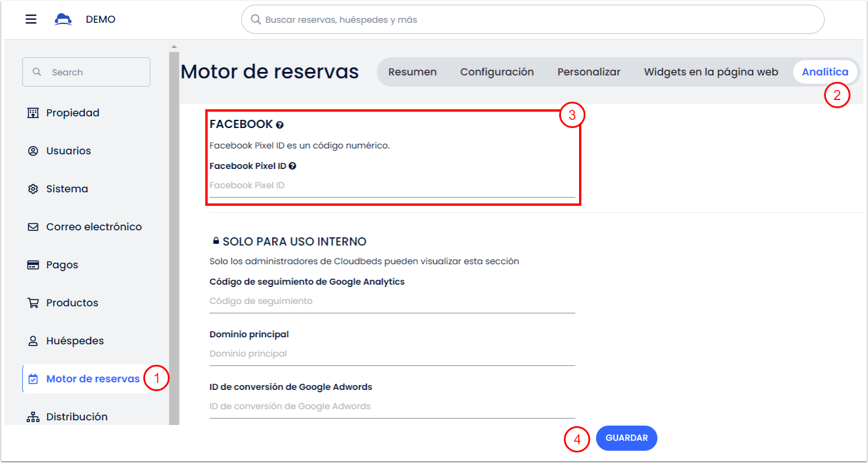Click the sidebar Search box
This screenshot has width=868, height=463.
click(86, 72)
